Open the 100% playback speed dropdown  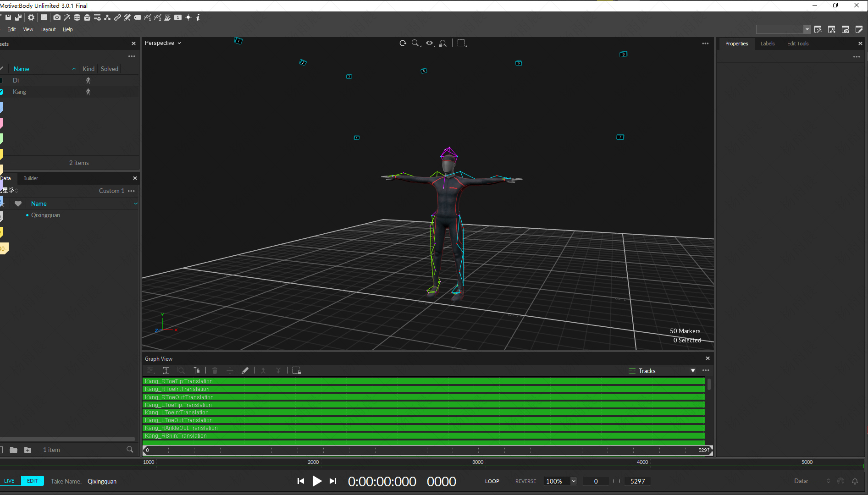click(573, 481)
